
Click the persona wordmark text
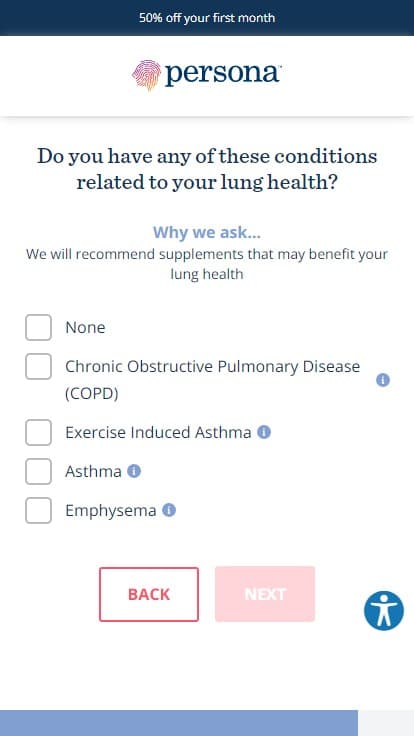(x=222, y=74)
